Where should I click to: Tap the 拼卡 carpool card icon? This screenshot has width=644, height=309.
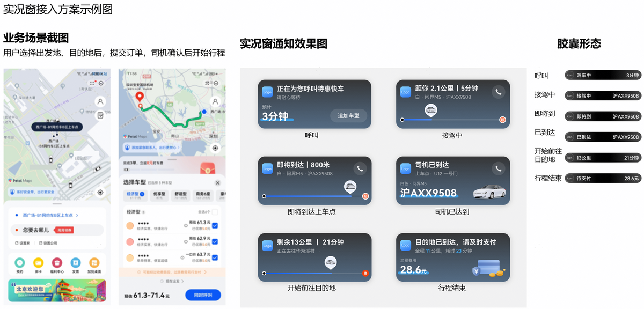39,263
